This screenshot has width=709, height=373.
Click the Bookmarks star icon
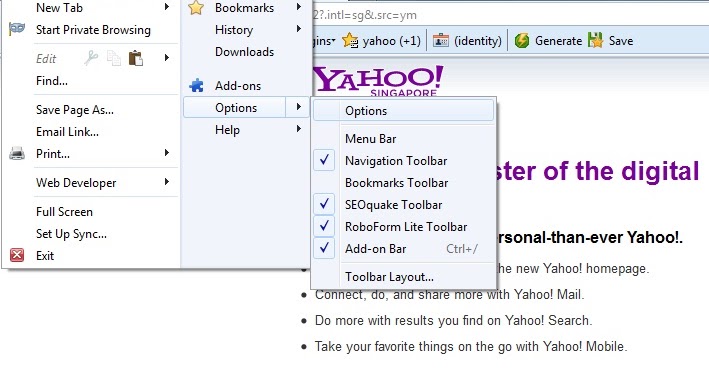tap(196, 7)
